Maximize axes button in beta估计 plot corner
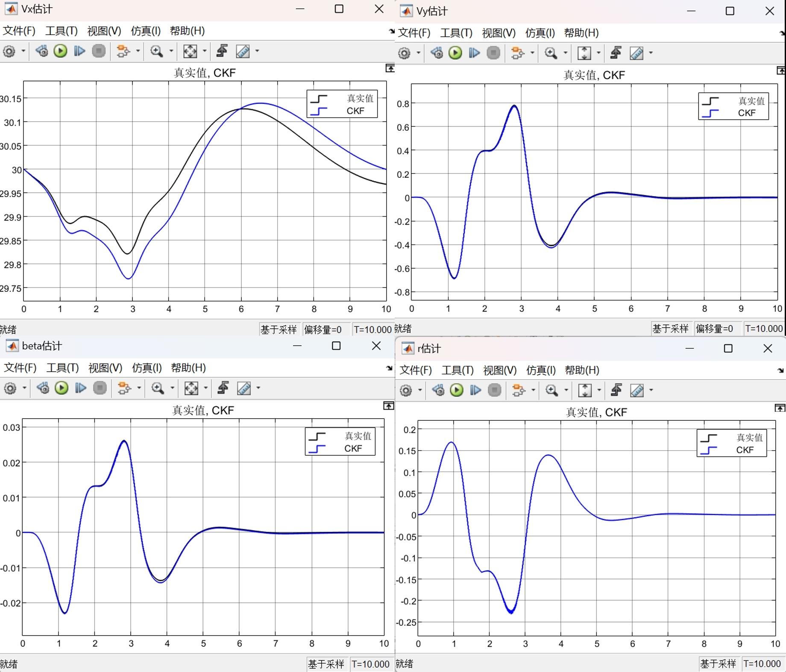The width and height of the screenshot is (786, 672). [x=389, y=406]
